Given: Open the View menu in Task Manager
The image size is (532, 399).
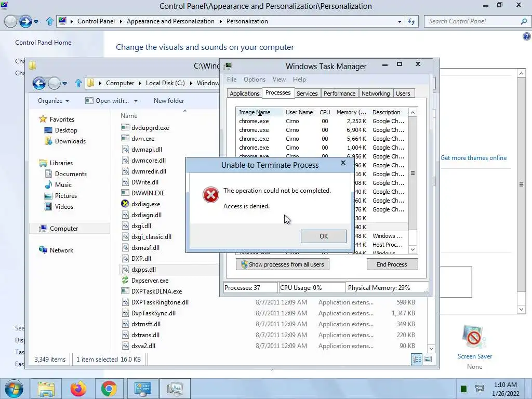Looking at the screenshot, I should pyautogui.click(x=279, y=79).
